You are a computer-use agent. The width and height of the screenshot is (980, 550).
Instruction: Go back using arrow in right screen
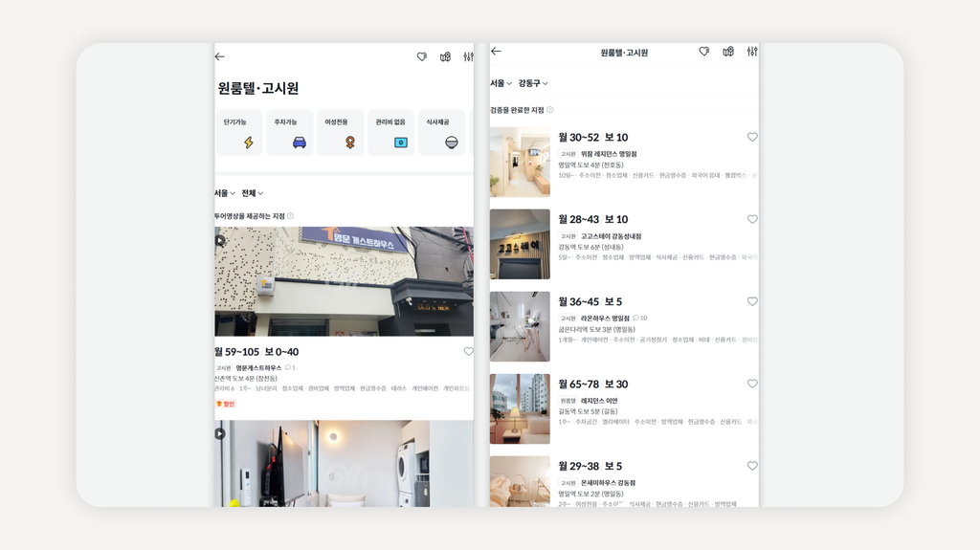click(x=497, y=52)
